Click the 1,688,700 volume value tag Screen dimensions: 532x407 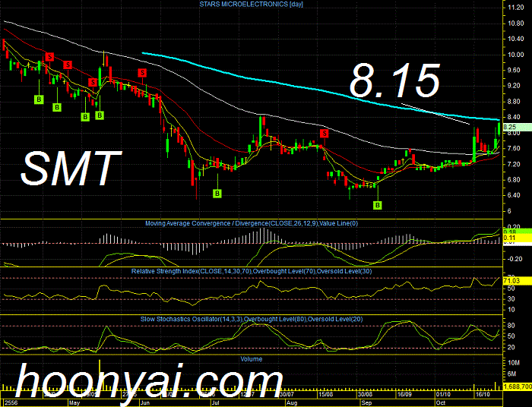[x=517, y=386]
